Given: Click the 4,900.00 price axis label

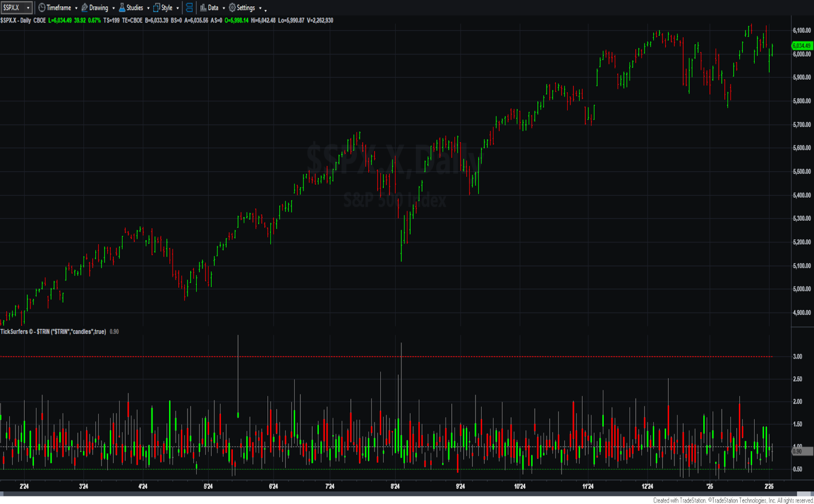Looking at the screenshot, I should 802,312.
